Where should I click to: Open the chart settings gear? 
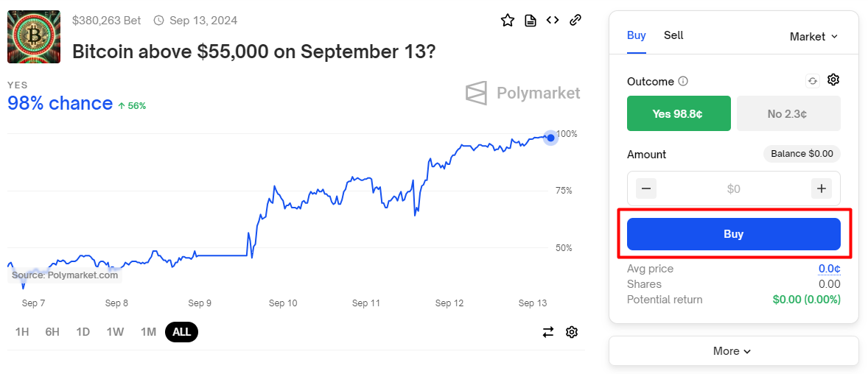(x=571, y=332)
